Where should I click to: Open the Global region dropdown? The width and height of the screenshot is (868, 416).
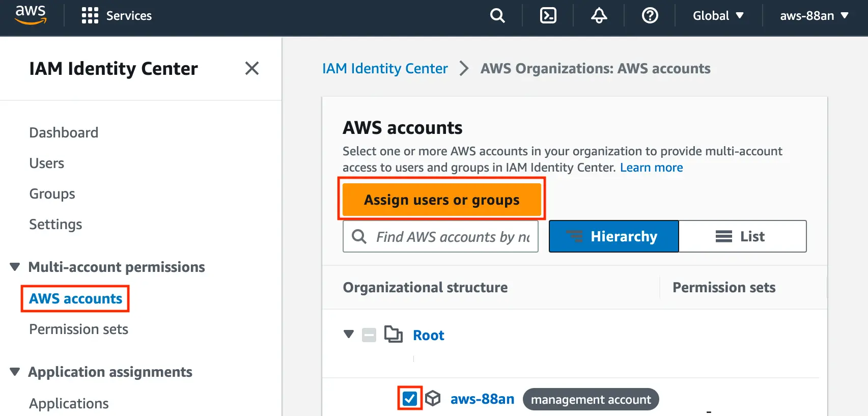[718, 16]
